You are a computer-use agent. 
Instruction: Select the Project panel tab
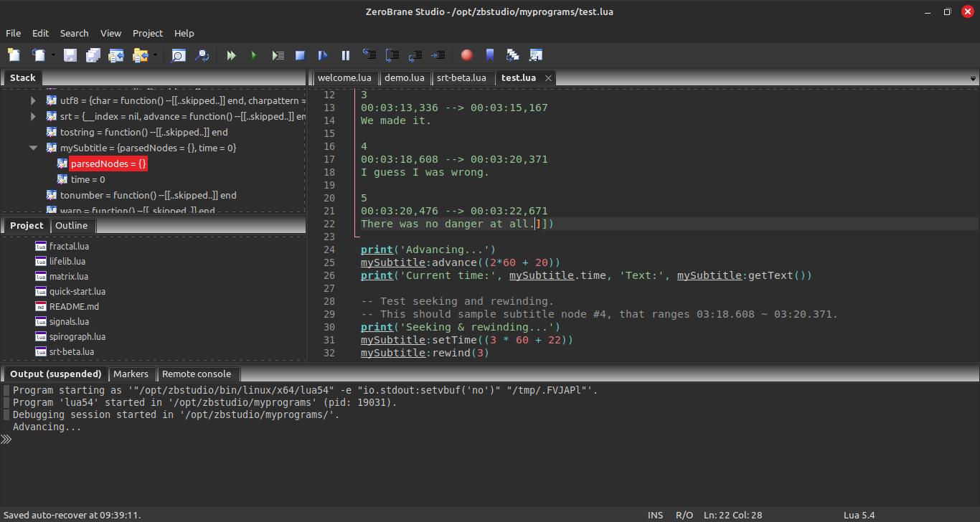[x=27, y=225]
